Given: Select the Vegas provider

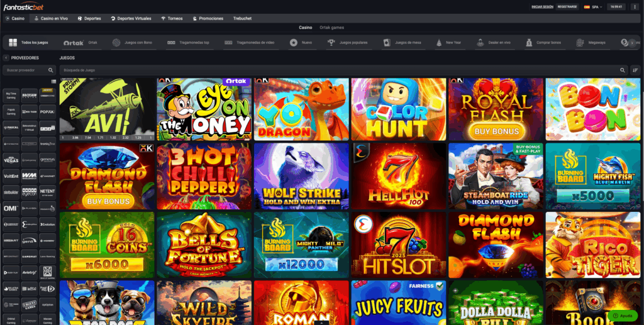Looking at the screenshot, I should click(11, 160).
